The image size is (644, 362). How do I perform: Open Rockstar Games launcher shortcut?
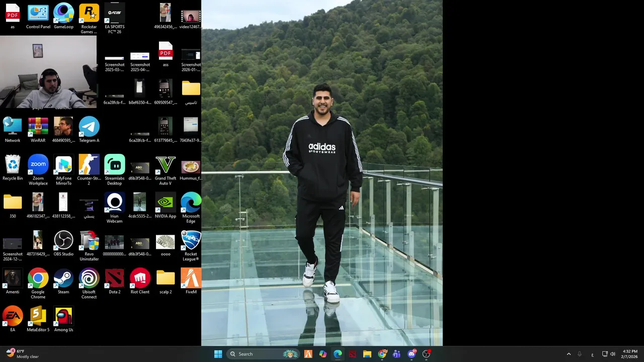[x=89, y=19]
